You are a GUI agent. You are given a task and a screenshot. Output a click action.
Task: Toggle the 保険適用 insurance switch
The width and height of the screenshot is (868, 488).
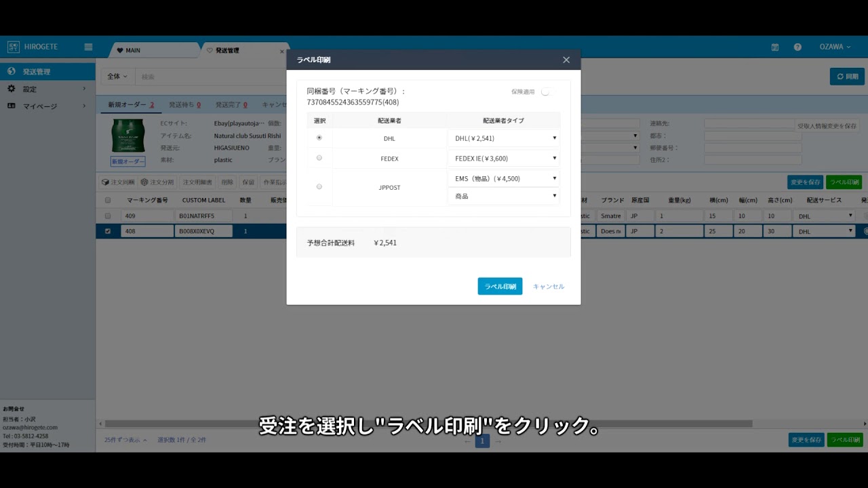click(x=547, y=91)
